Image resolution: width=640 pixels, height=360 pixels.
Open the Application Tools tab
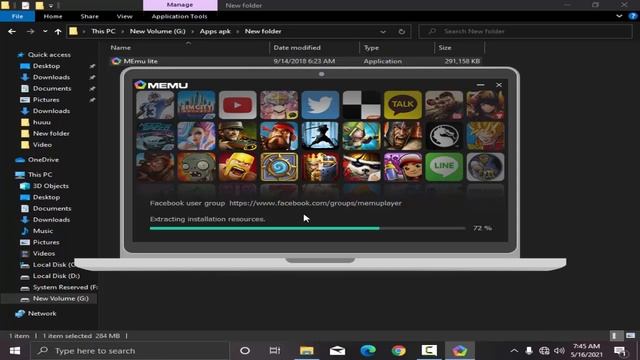tap(179, 16)
